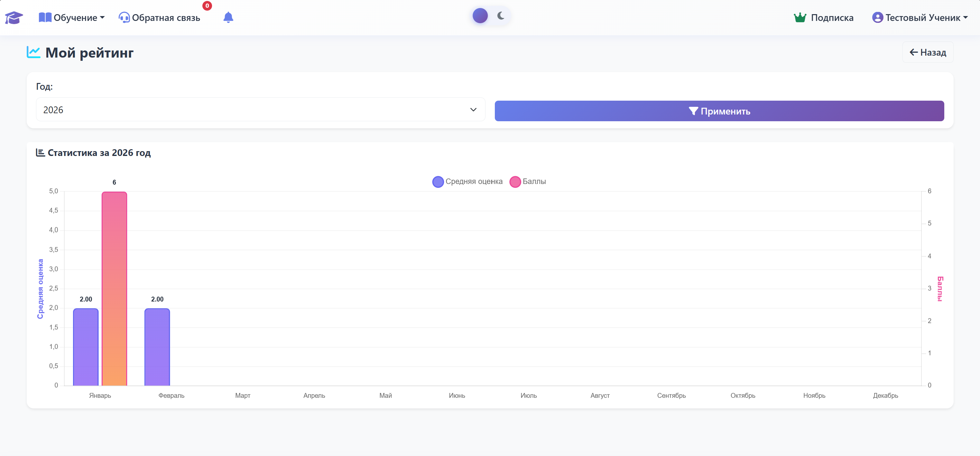Viewport: 980px width, 456px height.
Task: Click the bar-chart icon beside Статистика
Action: click(40, 152)
